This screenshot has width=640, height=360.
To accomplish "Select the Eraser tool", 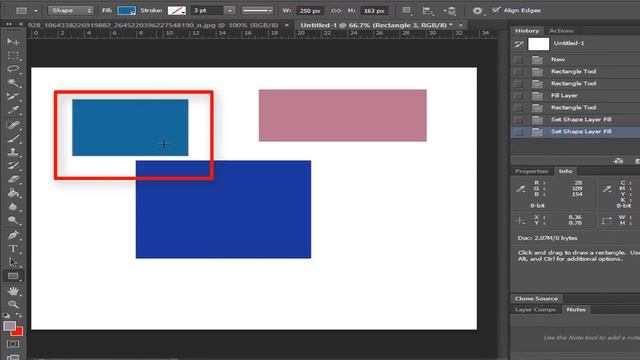I will [x=13, y=179].
